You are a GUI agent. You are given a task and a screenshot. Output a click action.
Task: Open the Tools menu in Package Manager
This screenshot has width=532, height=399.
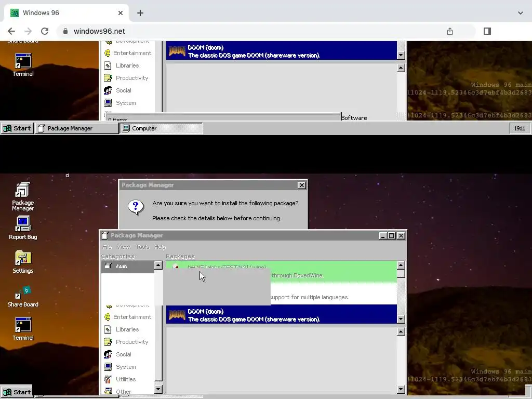[142, 247]
